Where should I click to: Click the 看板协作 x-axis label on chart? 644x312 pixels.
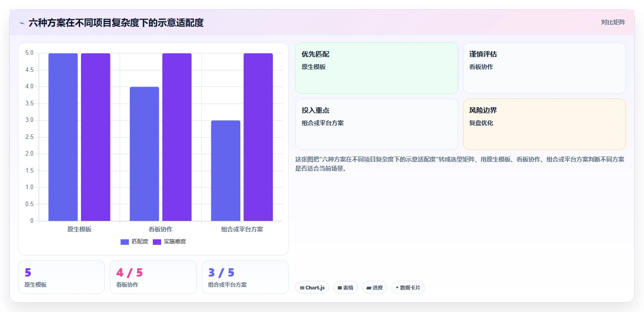tap(161, 229)
